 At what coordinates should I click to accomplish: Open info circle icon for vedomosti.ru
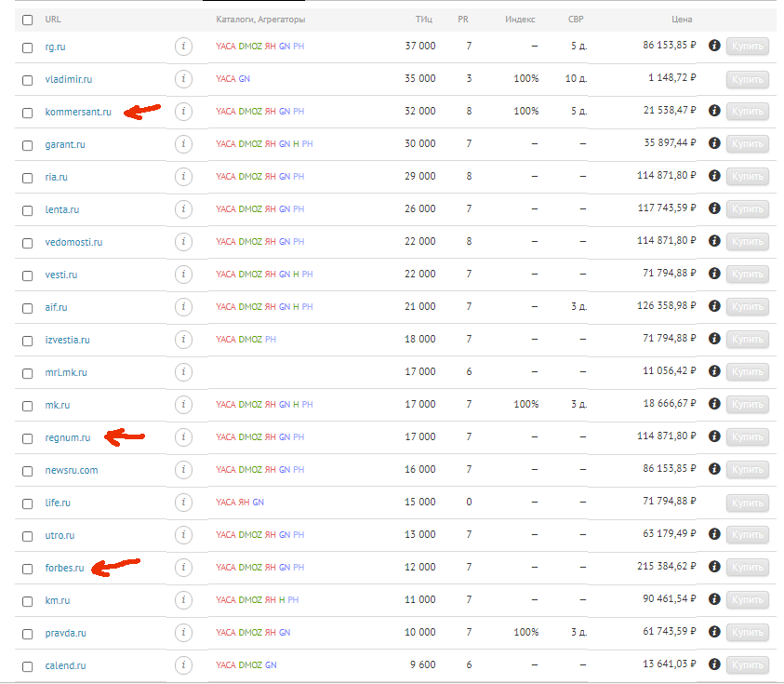183,242
